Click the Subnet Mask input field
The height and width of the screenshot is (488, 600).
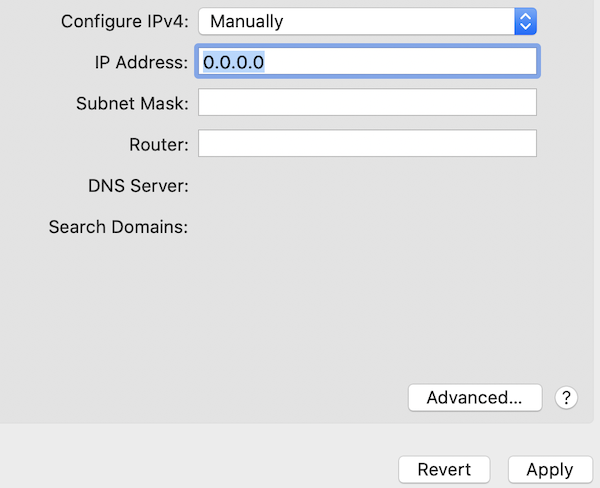click(367, 102)
